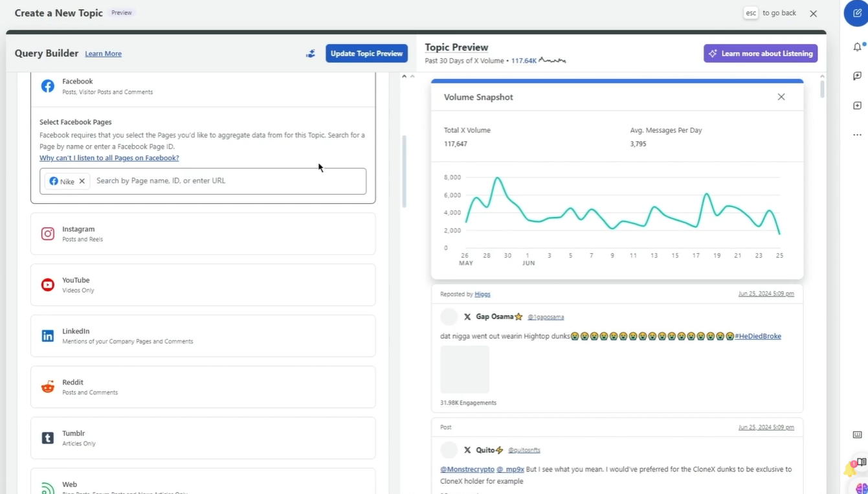Screen dimensions: 868x494
Task: Expand the Reddit source card
Action: tap(203, 387)
